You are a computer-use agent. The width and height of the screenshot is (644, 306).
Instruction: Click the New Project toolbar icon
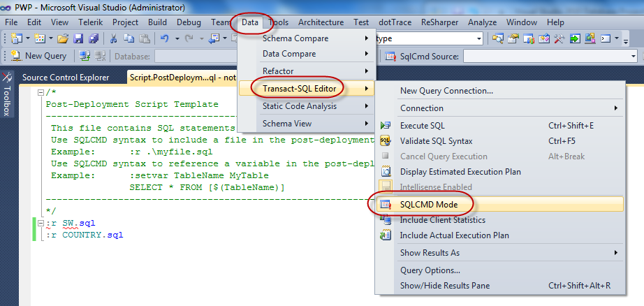point(17,38)
